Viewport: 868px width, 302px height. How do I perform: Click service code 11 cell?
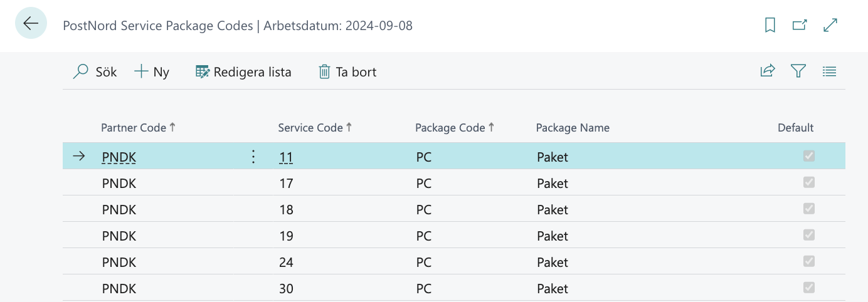pyautogui.click(x=286, y=157)
